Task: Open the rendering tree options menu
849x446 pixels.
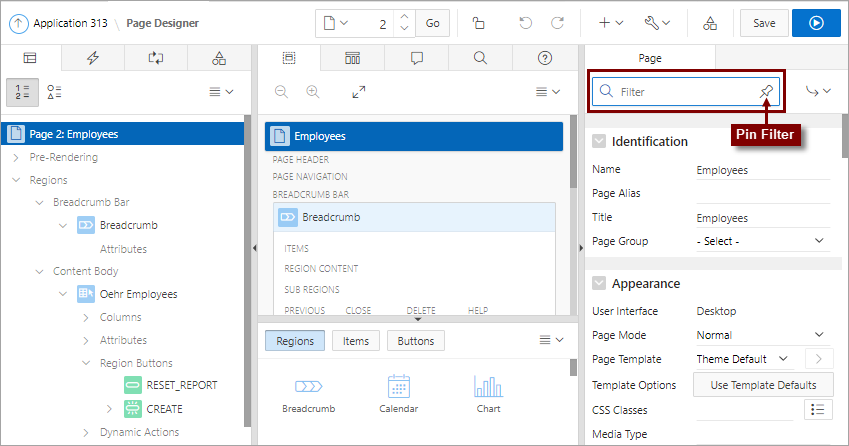Action: (x=221, y=92)
